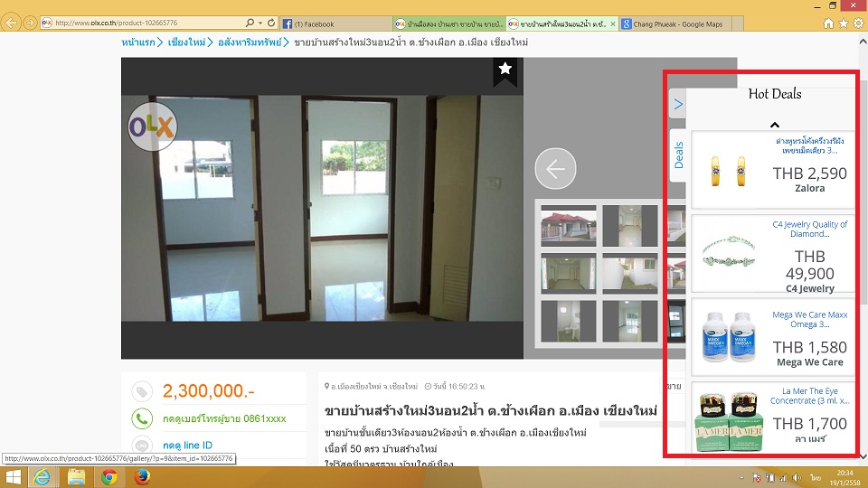Click the 2,300,000.- price text
This screenshot has width=868, height=488.
(208, 391)
